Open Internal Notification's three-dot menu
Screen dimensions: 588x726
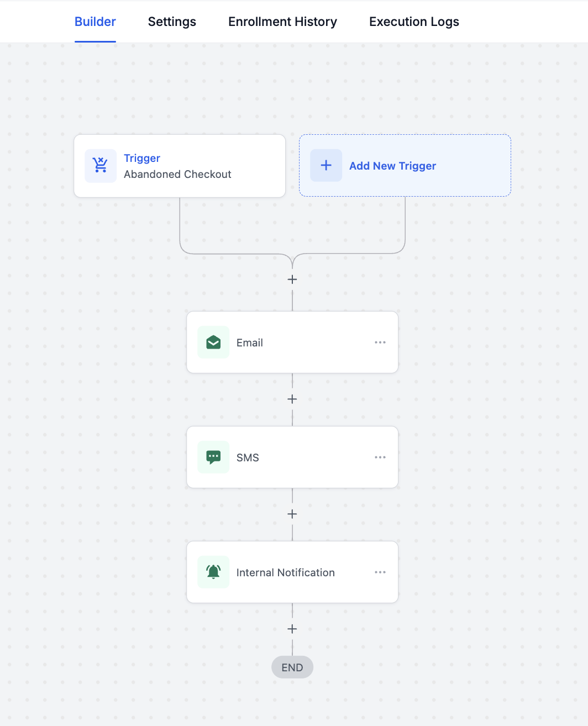tap(380, 572)
